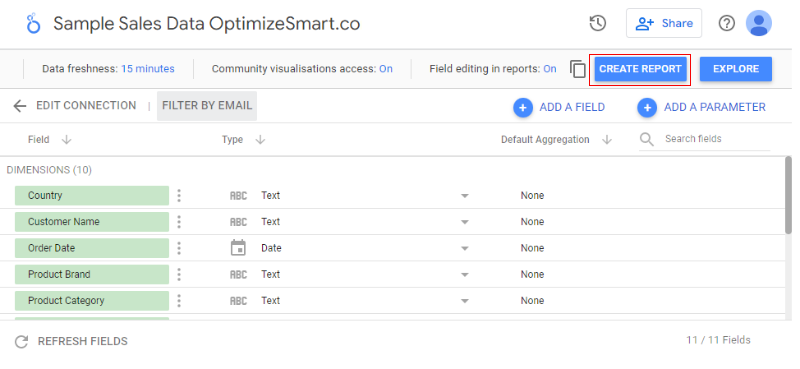Click Date type text in Order Date row

[x=271, y=248]
